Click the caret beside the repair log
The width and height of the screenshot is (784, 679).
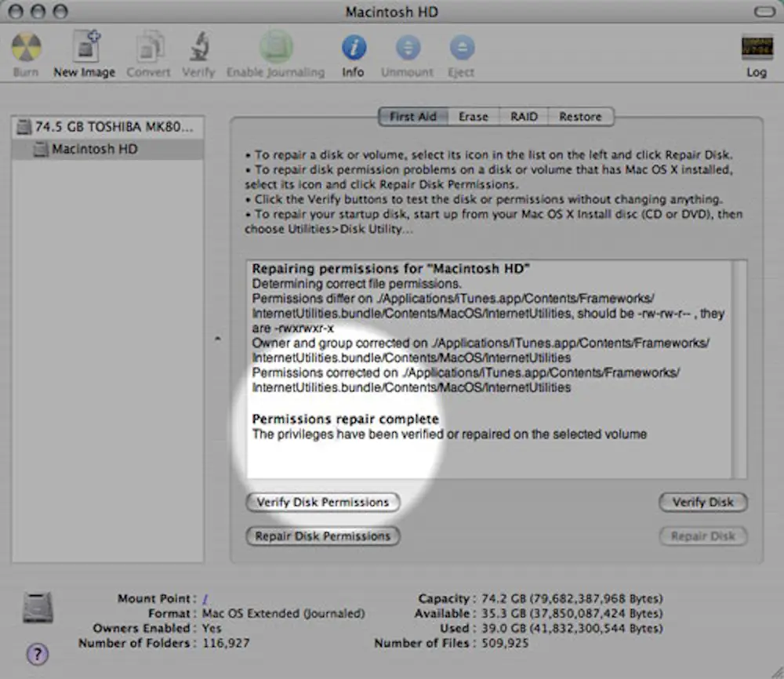[217, 339]
